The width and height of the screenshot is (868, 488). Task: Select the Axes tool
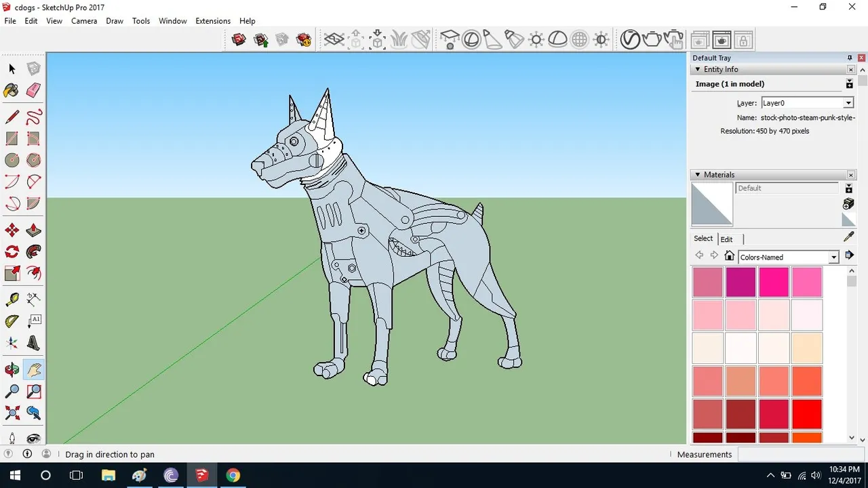[x=12, y=343]
